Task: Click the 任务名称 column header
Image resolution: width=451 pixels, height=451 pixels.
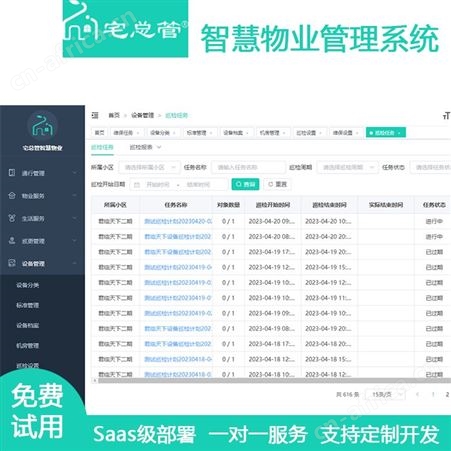Action: [176, 205]
